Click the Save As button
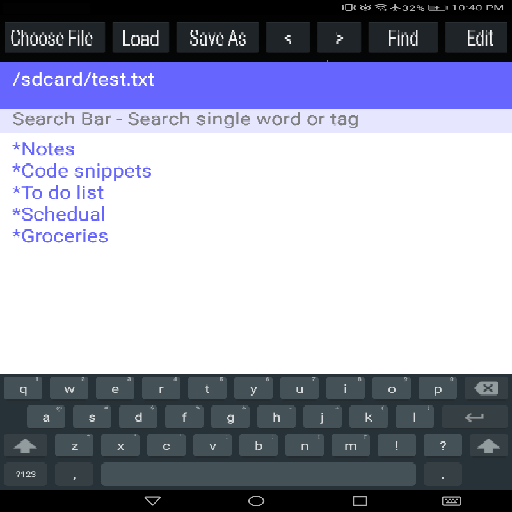512x512 pixels. click(218, 38)
